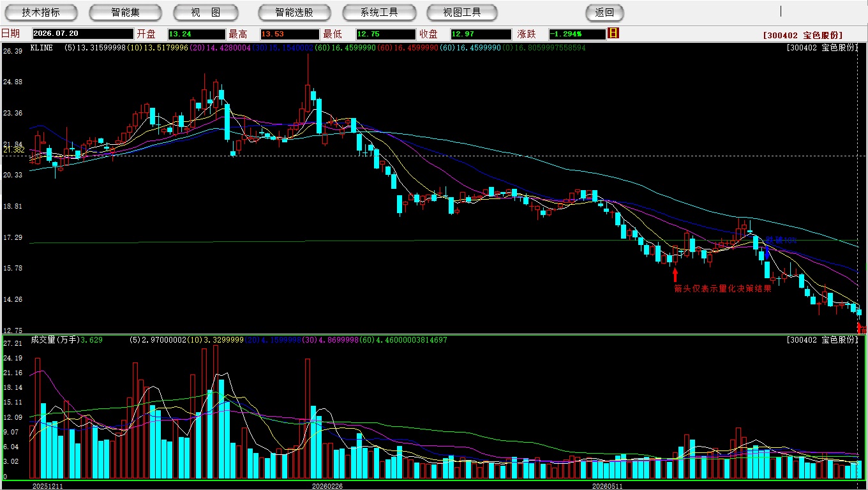
Task: Click the red [300402 宝色股份] stock title
Action: [803, 35]
